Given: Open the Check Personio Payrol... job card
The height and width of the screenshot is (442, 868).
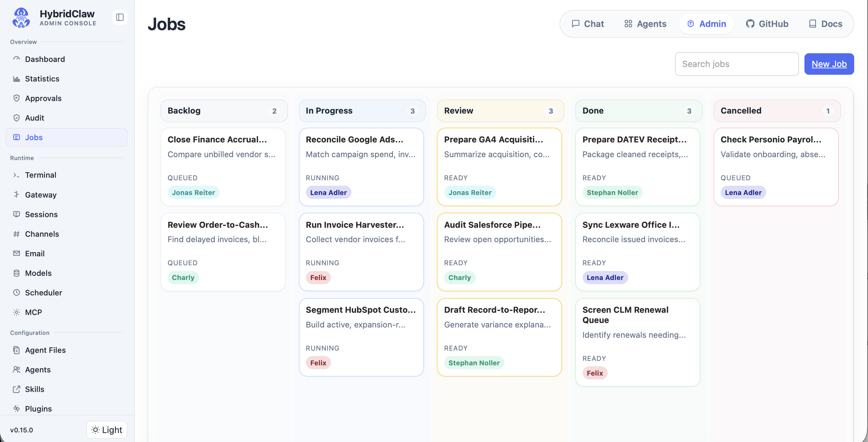Looking at the screenshot, I should (x=776, y=167).
